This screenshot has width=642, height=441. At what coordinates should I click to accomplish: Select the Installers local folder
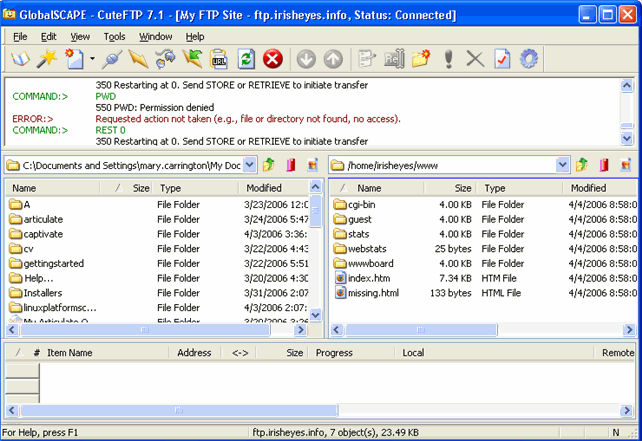pos(36,293)
